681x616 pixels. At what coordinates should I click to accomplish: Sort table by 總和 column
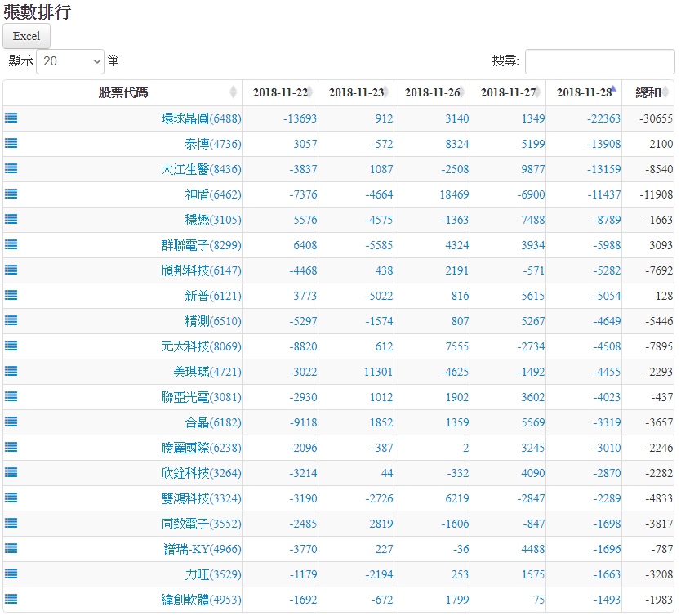(x=648, y=92)
